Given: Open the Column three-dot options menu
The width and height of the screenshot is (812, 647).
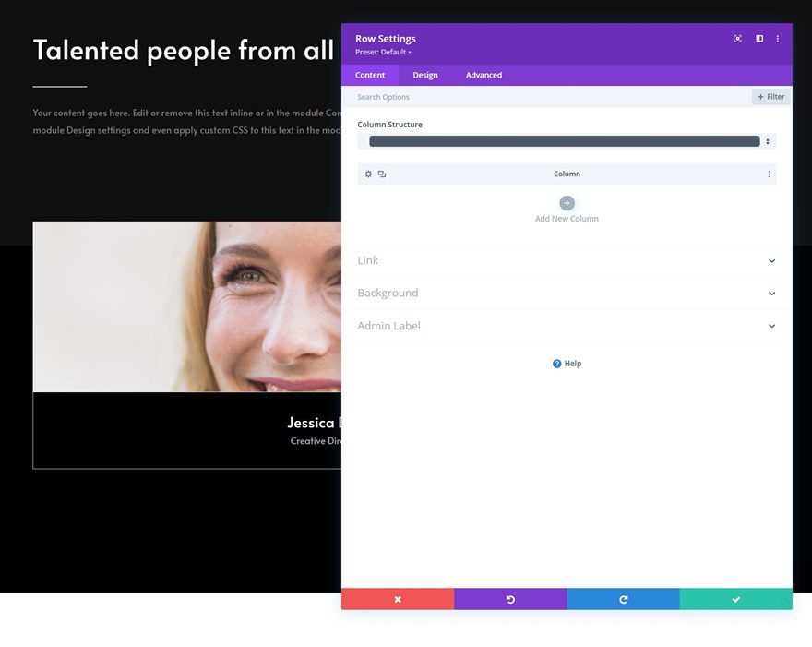Looking at the screenshot, I should [769, 174].
